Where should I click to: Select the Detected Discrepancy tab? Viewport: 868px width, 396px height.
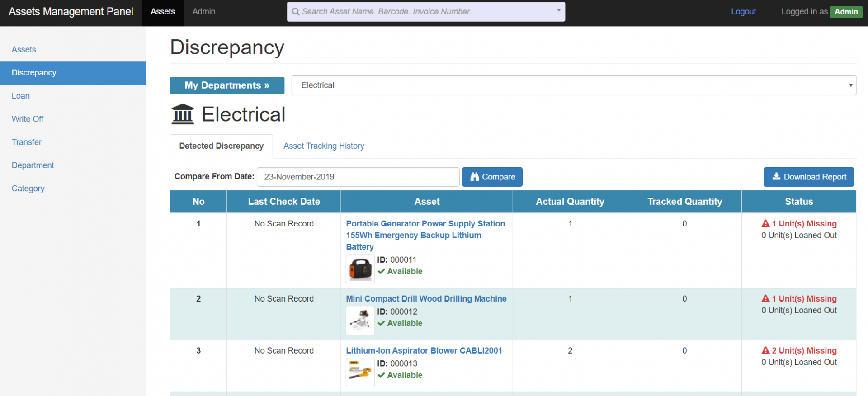pos(221,146)
